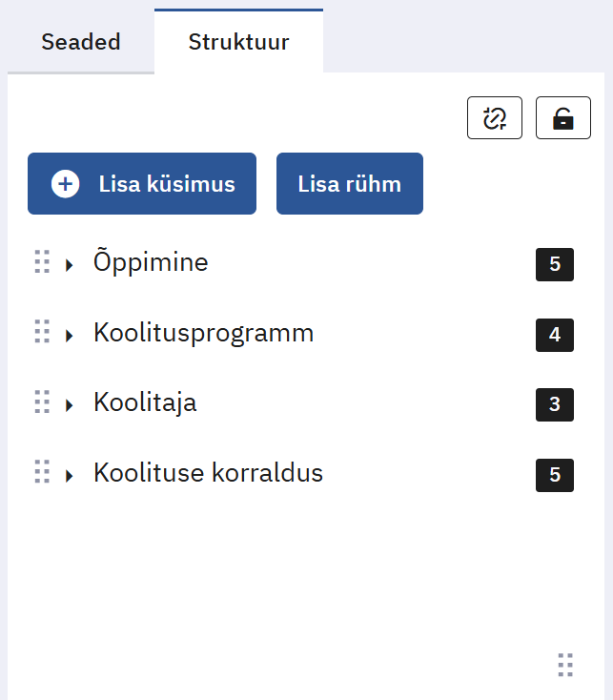Grab the drag handle beside Koolitaja
The width and height of the screenshot is (613, 700).
pyautogui.click(x=42, y=401)
